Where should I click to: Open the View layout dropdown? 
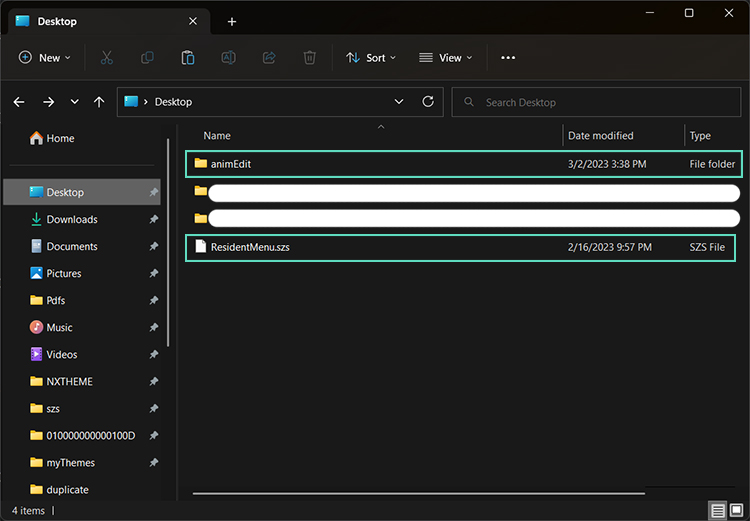click(445, 58)
